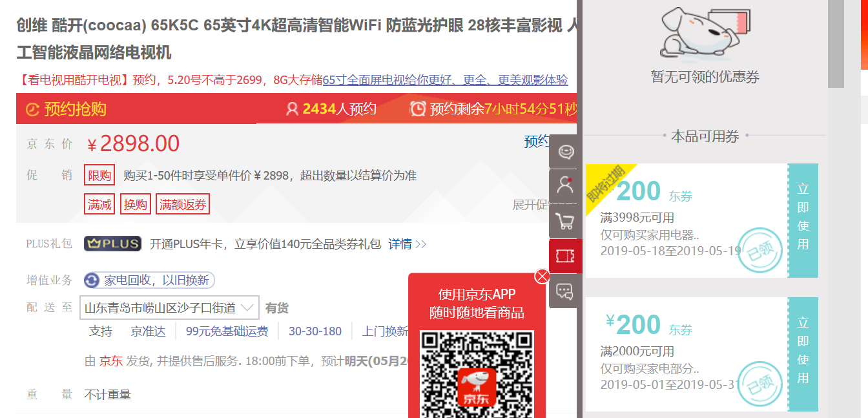Click the 暂无可领的优惠券 message
Image resolution: width=868 pixels, height=418 pixels.
click(705, 77)
